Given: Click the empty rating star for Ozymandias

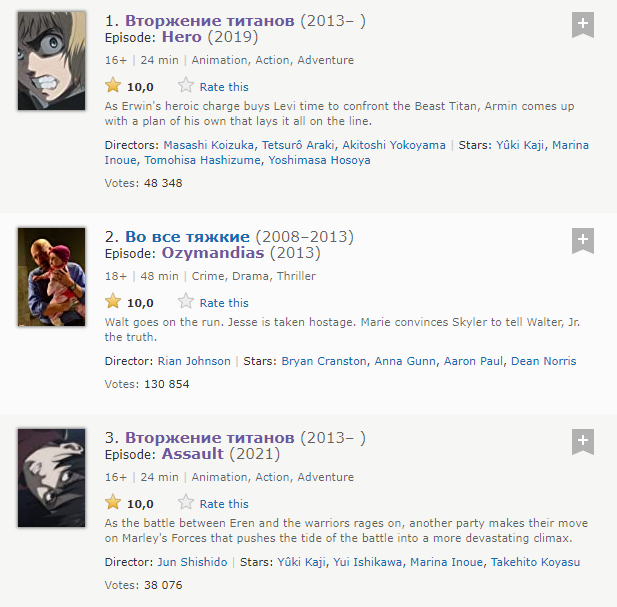Looking at the screenshot, I should 186,301.
